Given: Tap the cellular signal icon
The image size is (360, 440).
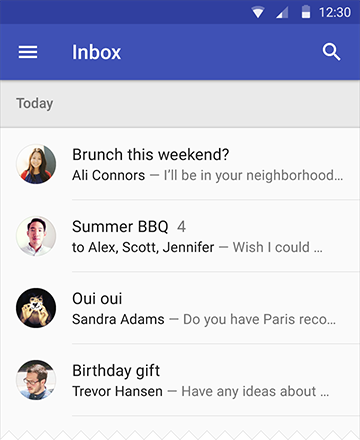Looking at the screenshot, I should pyautogui.click(x=282, y=13).
